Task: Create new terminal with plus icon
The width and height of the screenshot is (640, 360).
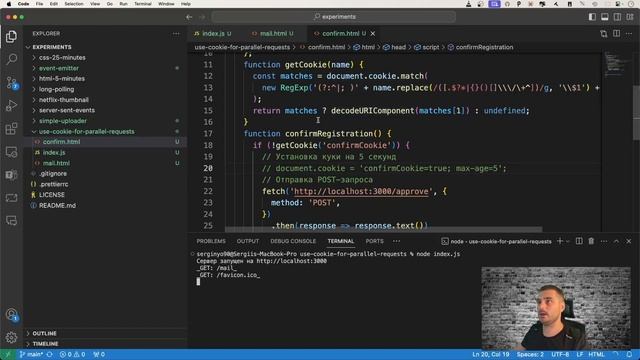Action: coord(560,241)
